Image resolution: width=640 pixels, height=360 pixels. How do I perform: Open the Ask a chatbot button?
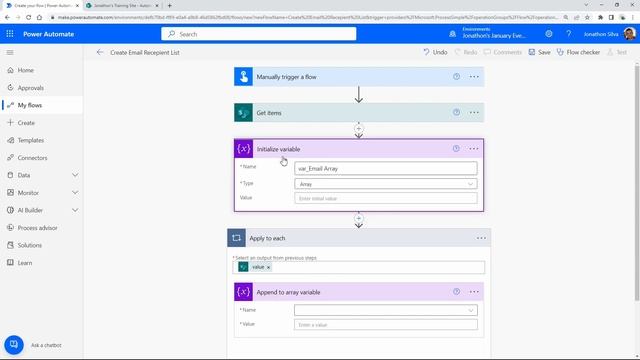[x=14, y=345]
